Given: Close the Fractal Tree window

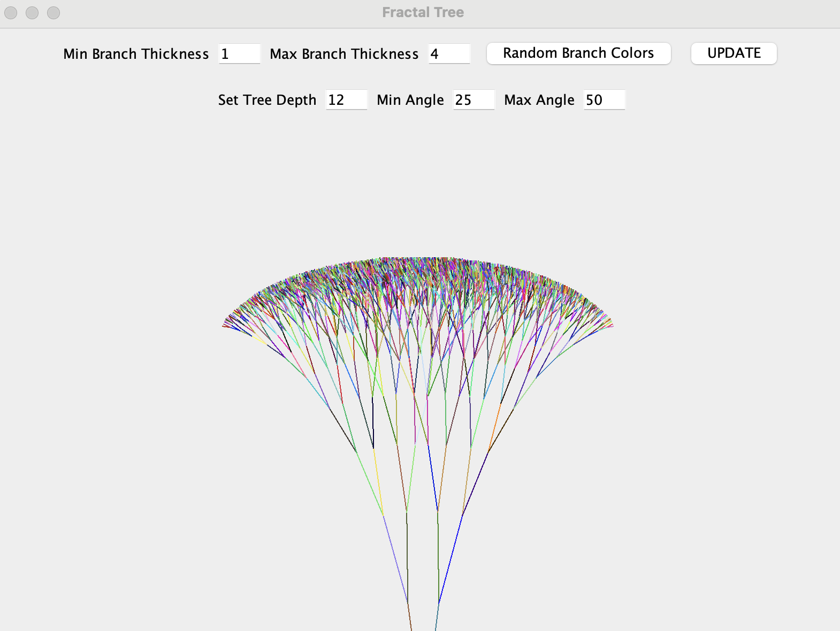Looking at the screenshot, I should tap(11, 12).
